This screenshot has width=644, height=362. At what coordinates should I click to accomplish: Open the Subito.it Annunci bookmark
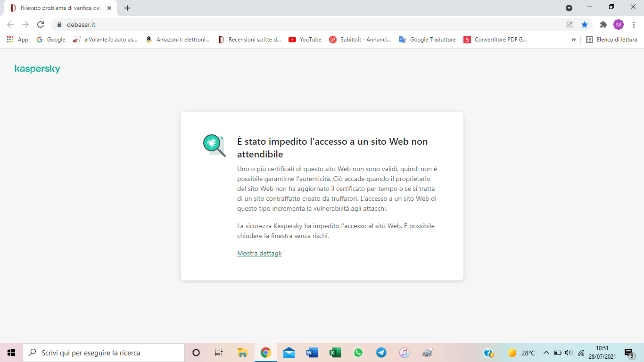click(361, 40)
